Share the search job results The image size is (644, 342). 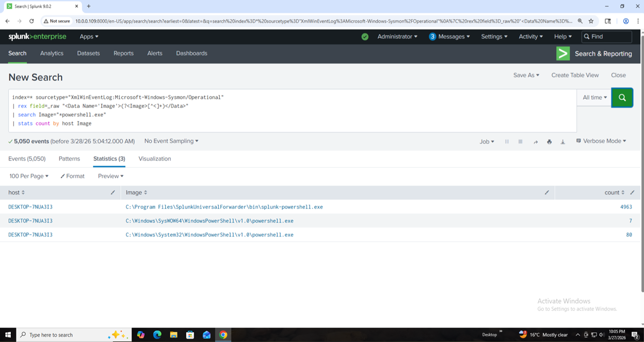[x=535, y=141]
